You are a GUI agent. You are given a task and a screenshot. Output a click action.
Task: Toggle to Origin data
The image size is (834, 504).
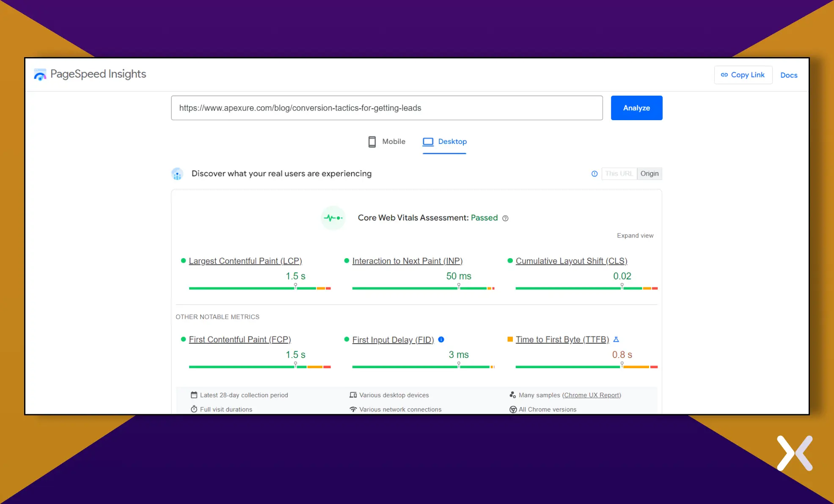[x=649, y=174]
